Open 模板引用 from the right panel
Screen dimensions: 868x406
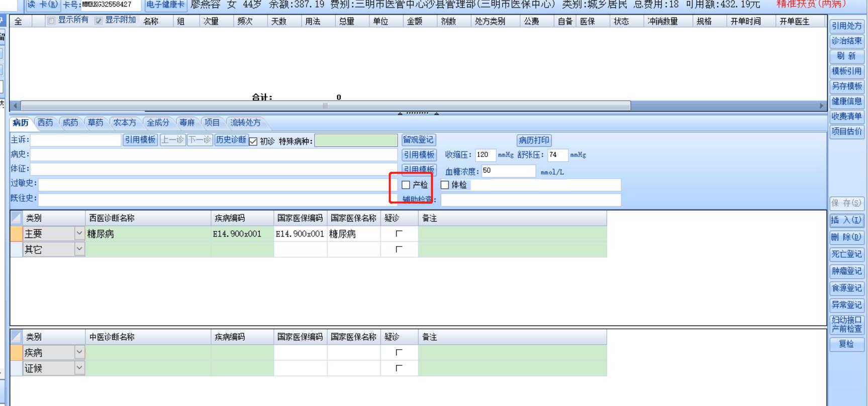coord(847,71)
